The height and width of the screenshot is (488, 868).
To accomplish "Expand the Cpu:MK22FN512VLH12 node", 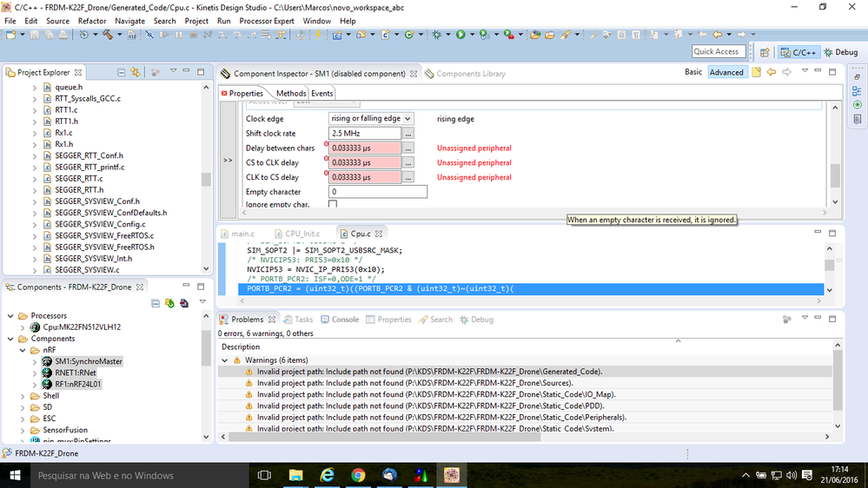I will [x=23, y=327].
